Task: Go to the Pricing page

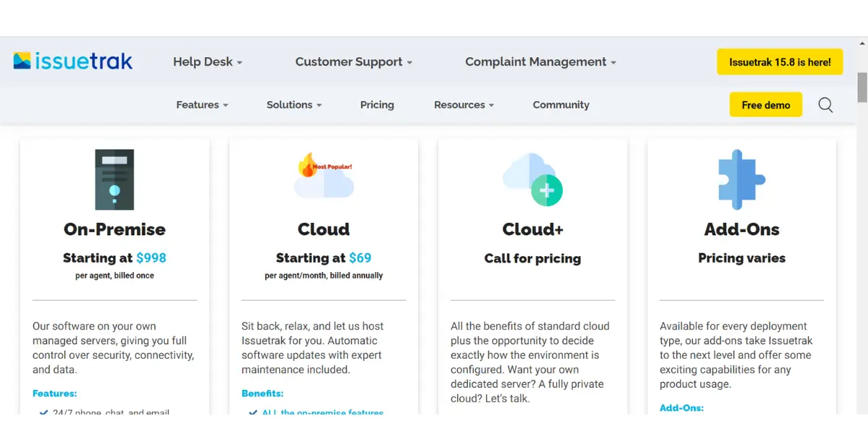Action: click(377, 105)
